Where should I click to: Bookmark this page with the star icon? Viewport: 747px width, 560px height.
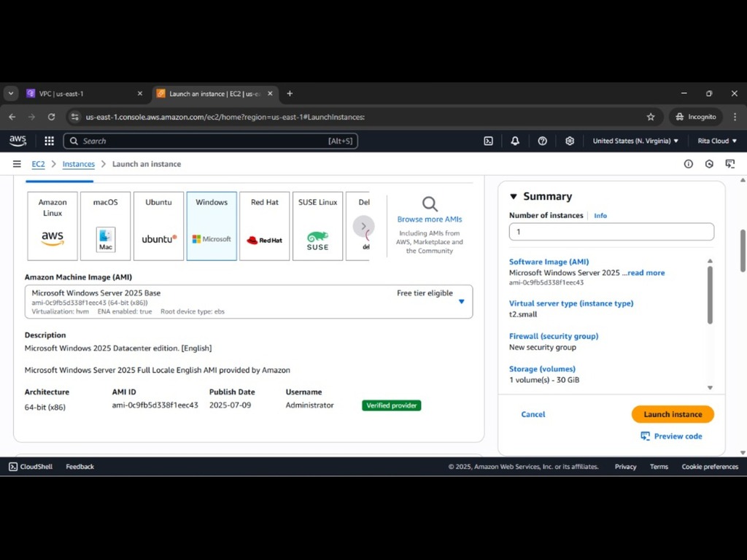point(651,117)
